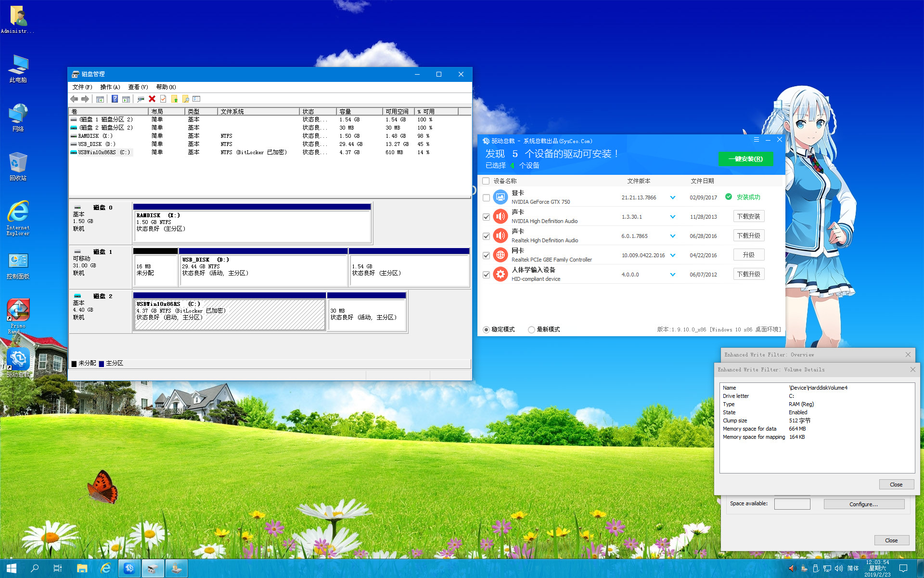Click 下载升级 for HID-compliant device
Screen dimensions: 924x578
pyautogui.click(x=749, y=274)
